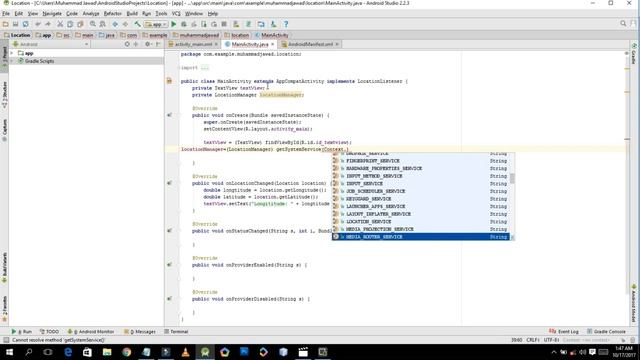Click the Copy toolbar icon

point(70,24)
